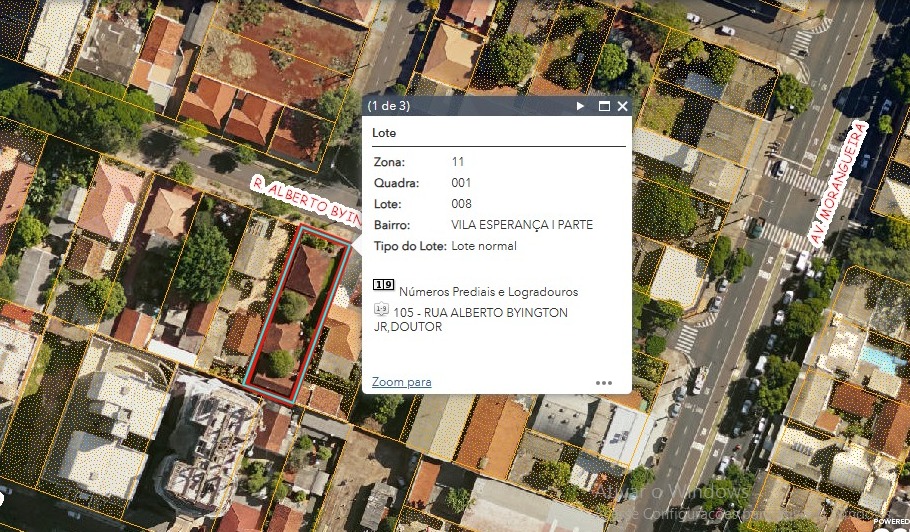Click the address marker icon beside 105
The height and width of the screenshot is (532, 910).
(380, 312)
